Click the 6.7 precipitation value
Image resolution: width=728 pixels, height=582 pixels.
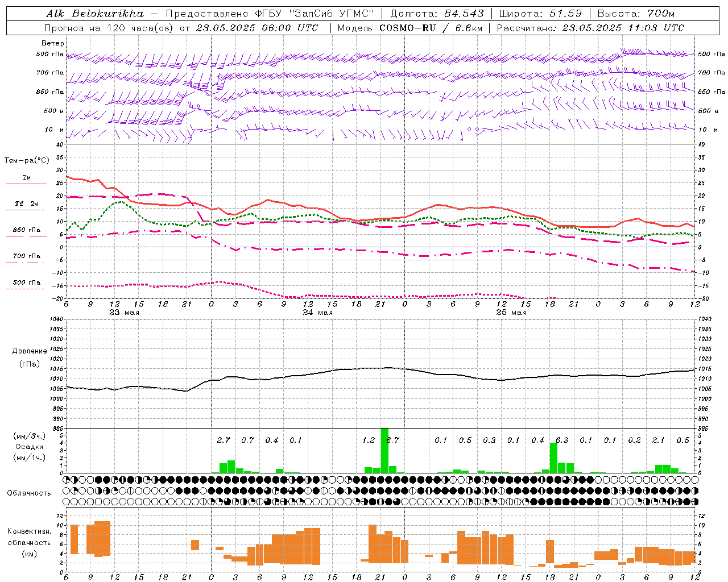point(392,440)
